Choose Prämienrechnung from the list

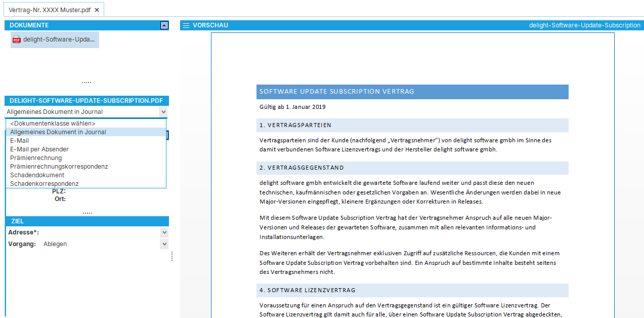36,158
